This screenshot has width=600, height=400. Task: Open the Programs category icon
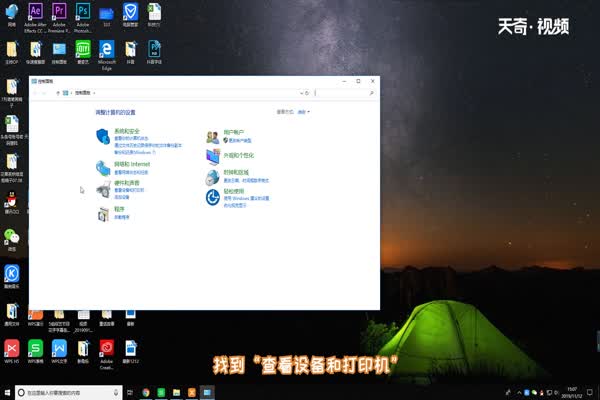coord(103,214)
